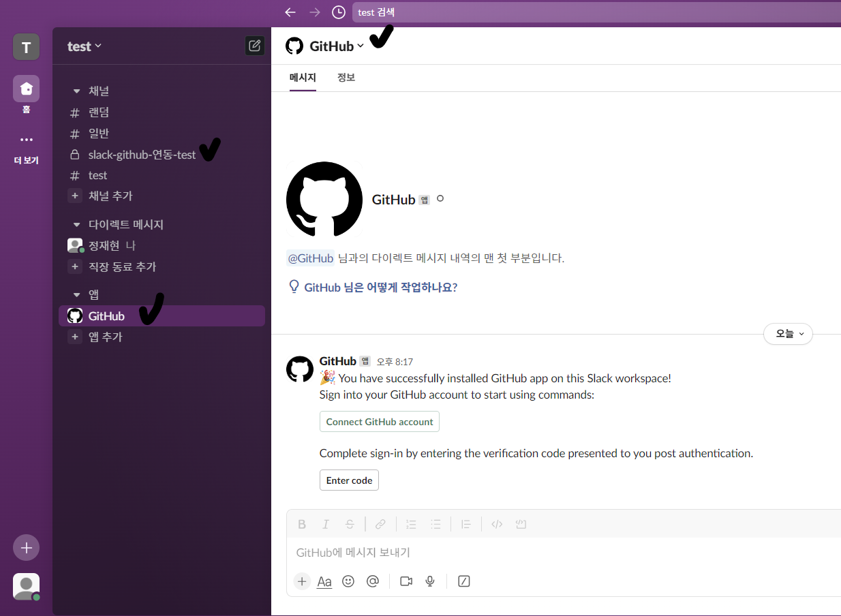
Task: Click 채널 추가 to add a channel
Action: tap(162, 196)
